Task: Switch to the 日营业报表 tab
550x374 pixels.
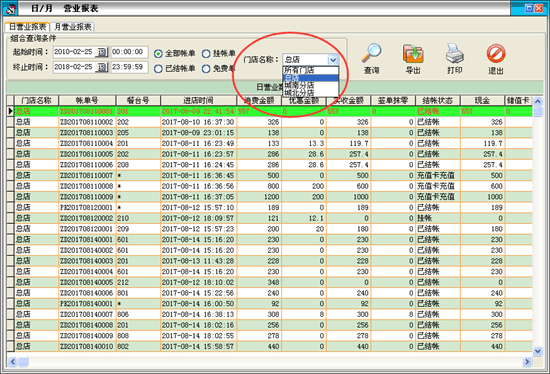Action: point(27,27)
